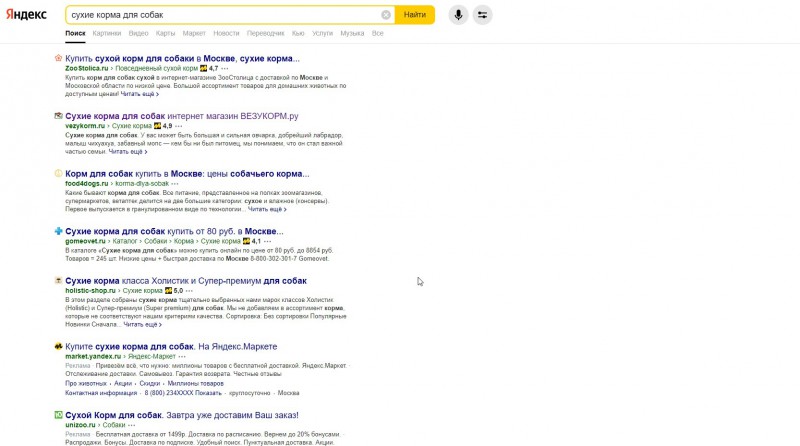Click the rating badge next to 5,0 for holistic-shop.ru
800x446 pixels.
point(168,291)
